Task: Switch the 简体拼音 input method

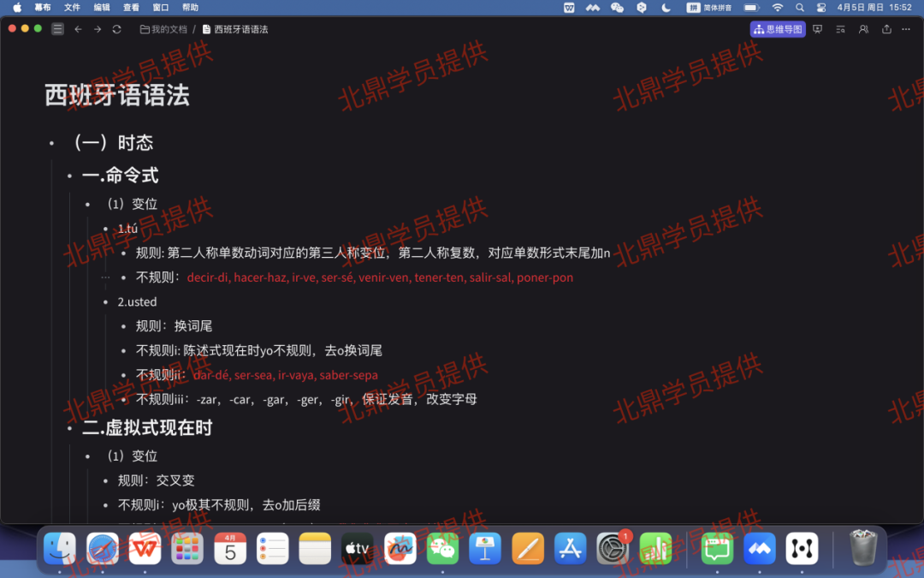Action: pos(709,8)
